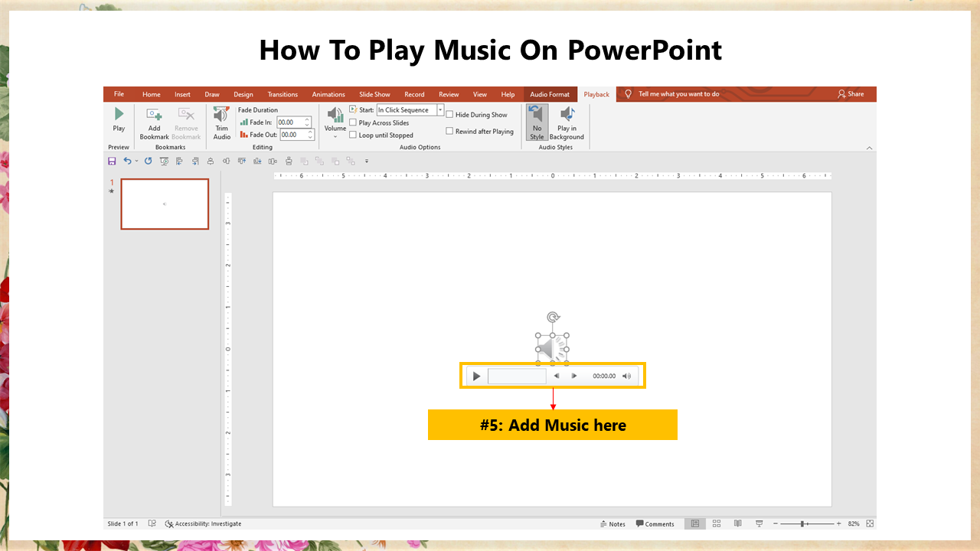Click the audio player progress bar
Screen dimensions: 980x551
pos(517,376)
